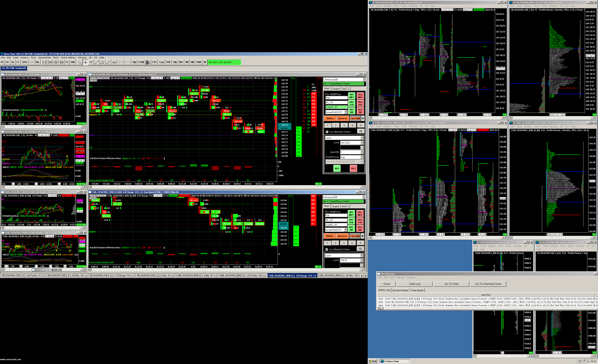Open the Global Settings menu

tap(68, 58)
